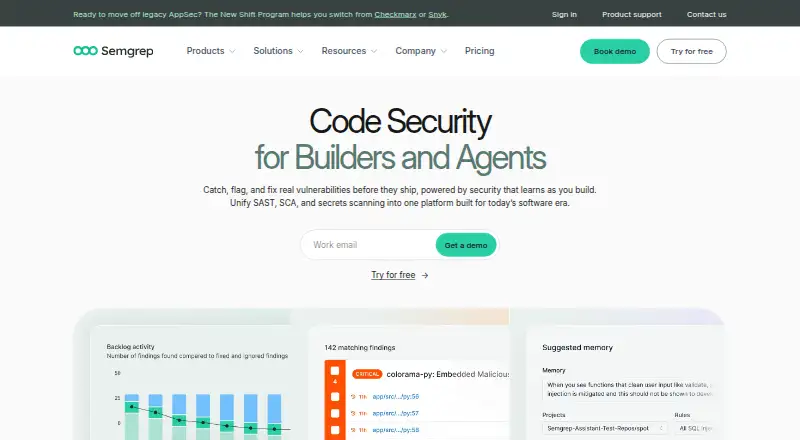Open the app/src/.../py:57 file link
Screen dimensions: 800x440
click(x=395, y=413)
